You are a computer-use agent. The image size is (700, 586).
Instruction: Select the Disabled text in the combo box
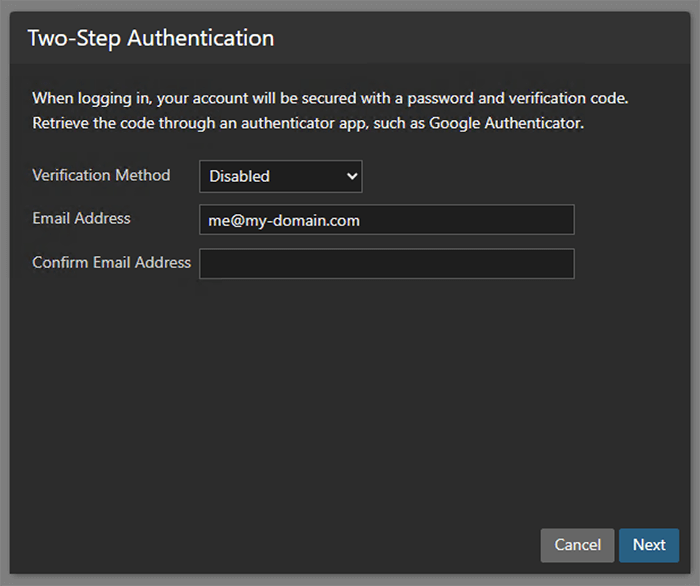tap(240, 176)
